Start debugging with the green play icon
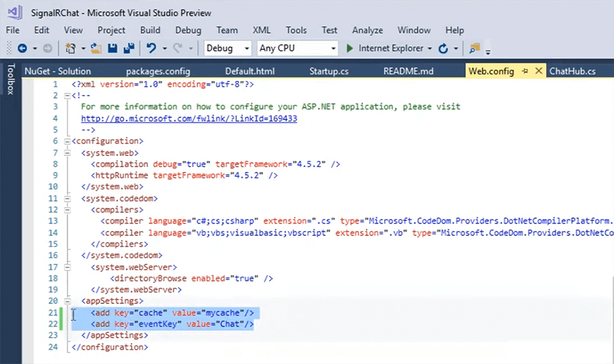The width and height of the screenshot is (614, 364). coord(350,48)
